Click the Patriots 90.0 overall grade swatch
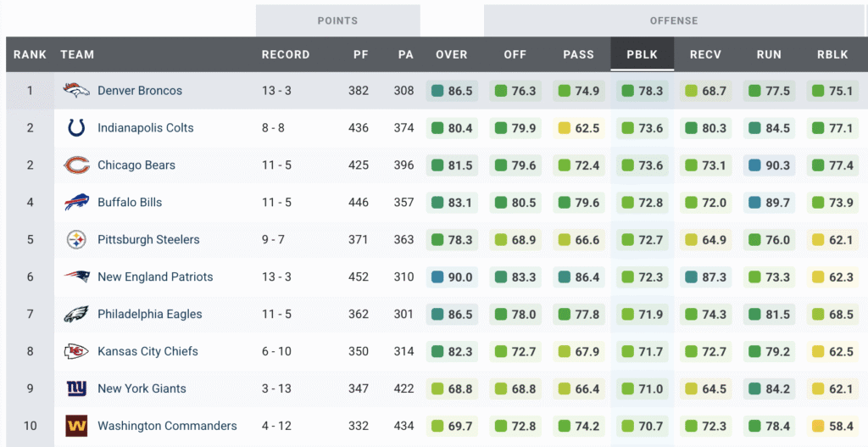The width and height of the screenshot is (868, 447). pyautogui.click(x=437, y=277)
